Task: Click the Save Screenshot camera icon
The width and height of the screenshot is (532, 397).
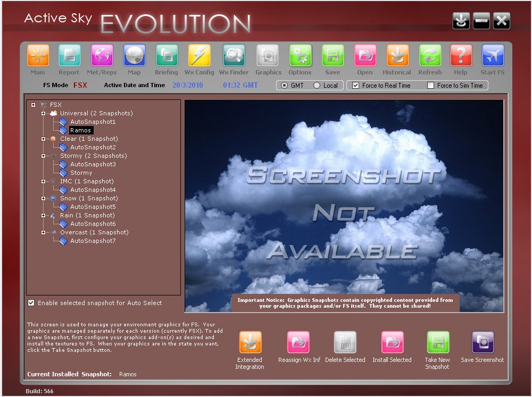Action: pos(483,342)
